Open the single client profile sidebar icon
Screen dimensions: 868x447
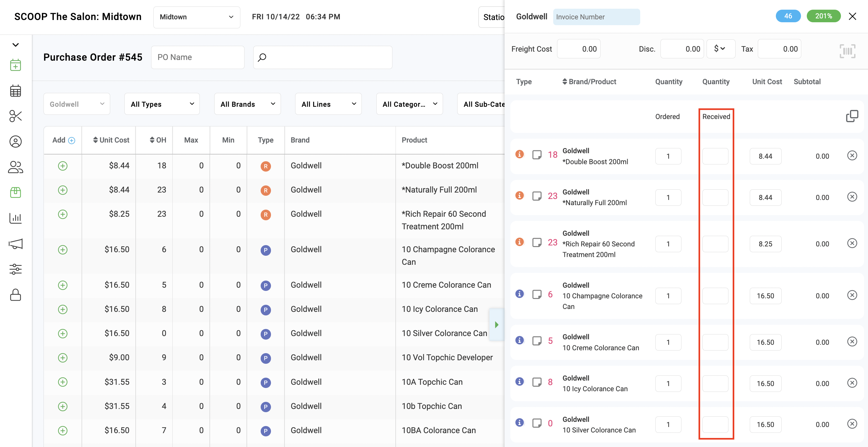[15, 142]
